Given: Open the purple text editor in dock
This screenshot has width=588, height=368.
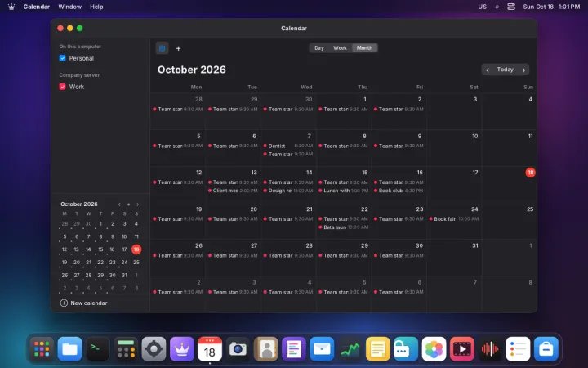Looking at the screenshot, I should coord(294,349).
